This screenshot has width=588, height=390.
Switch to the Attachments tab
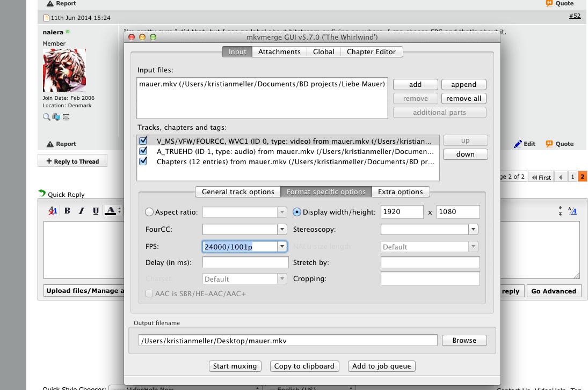(x=279, y=51)
